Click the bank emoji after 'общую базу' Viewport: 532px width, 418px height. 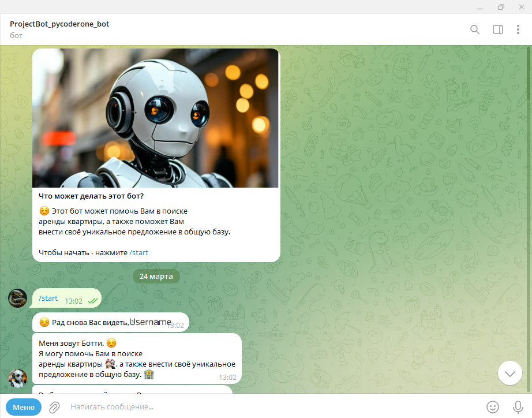149,374
